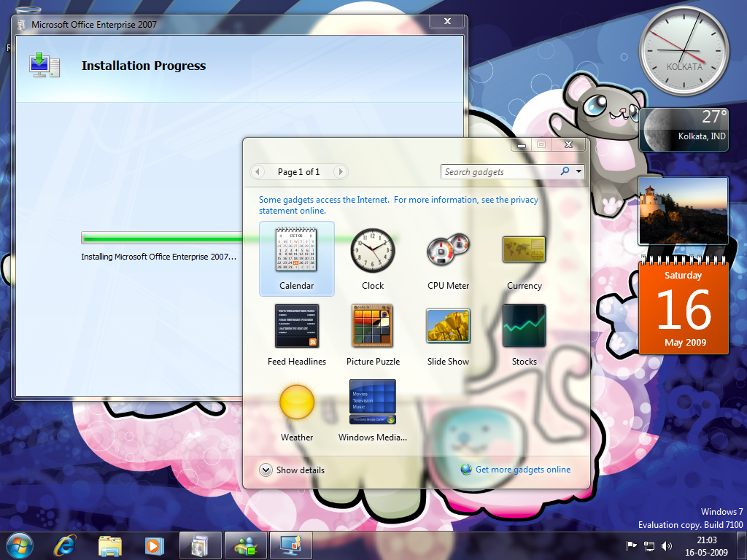Click the desktop slide show photo gadget
747x560 pixels.
683,210
